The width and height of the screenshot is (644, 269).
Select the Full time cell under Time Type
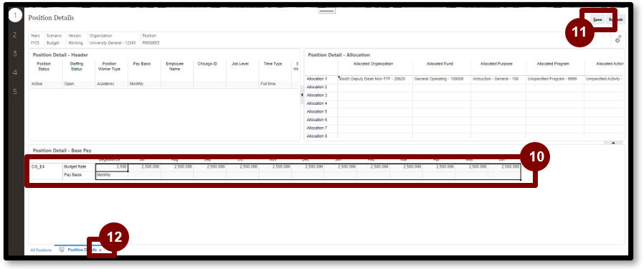pos(275,84)
